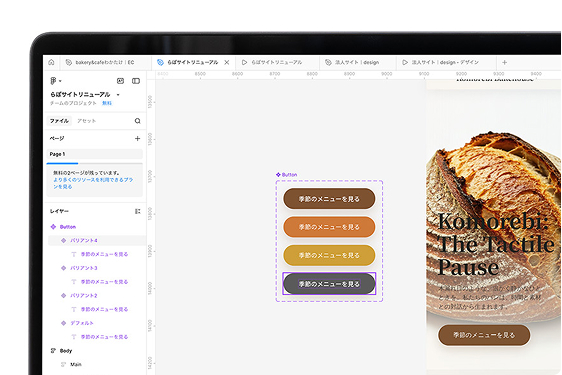Image resolution: width=562 pixels, height=375 pixels.
Task: Select the デフォルト layer
Action: pos(82,323)
